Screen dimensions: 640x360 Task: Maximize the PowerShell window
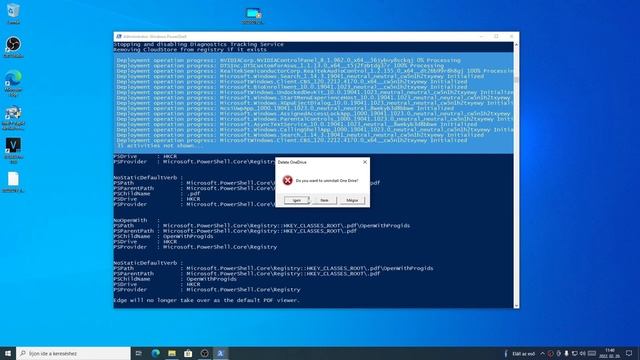[x=496, y=36]
